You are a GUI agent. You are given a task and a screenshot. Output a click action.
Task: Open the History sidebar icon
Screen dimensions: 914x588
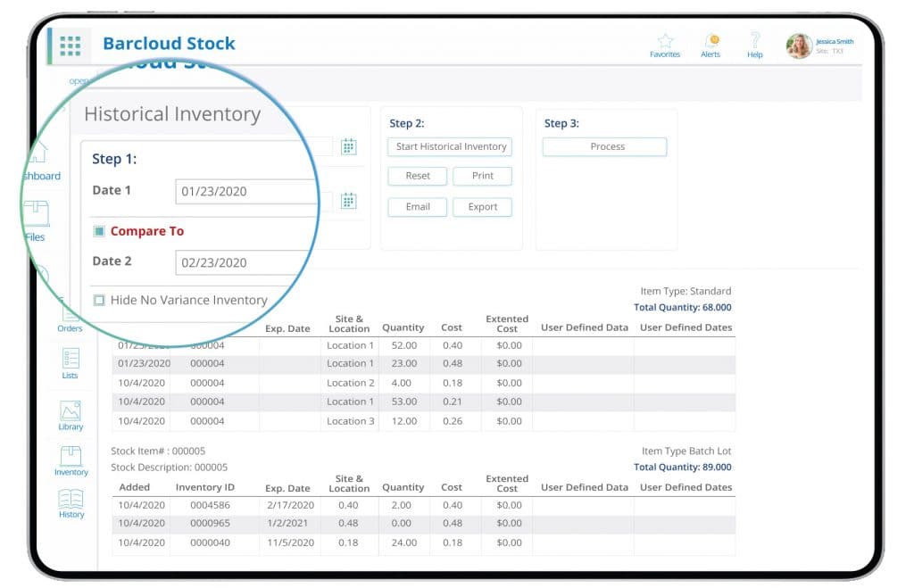(71, 499)
